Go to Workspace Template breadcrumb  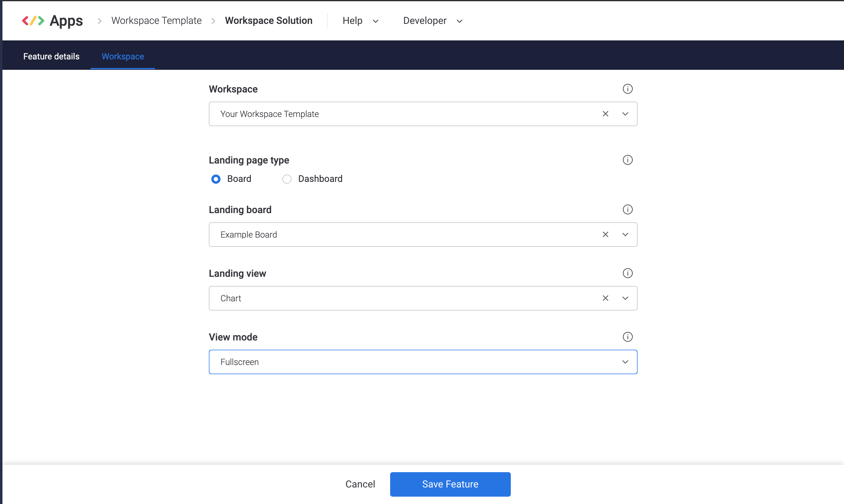(x=156, y=21)
